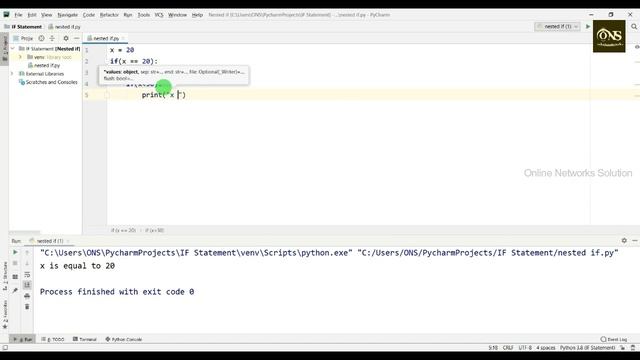The height and width of the screenshot is (360, 640).
Task: Open the nested if (1) run configuration dropdown
Action: (x=557, y=27)
